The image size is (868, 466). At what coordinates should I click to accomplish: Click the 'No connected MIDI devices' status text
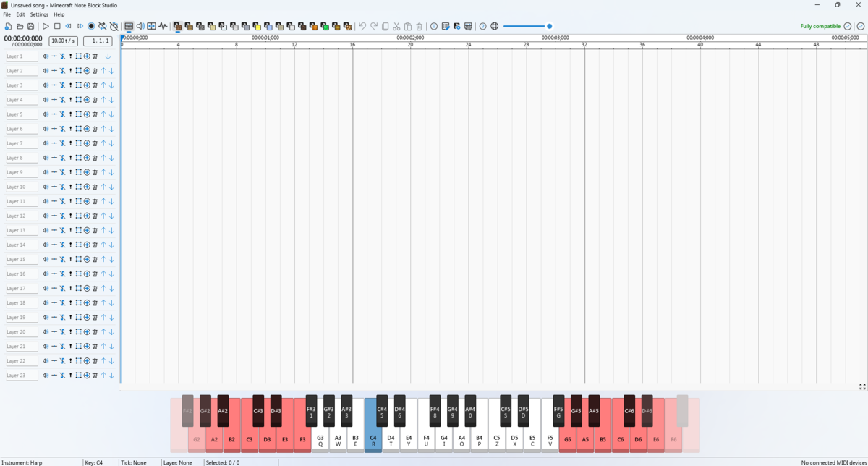tap(833, 462)
